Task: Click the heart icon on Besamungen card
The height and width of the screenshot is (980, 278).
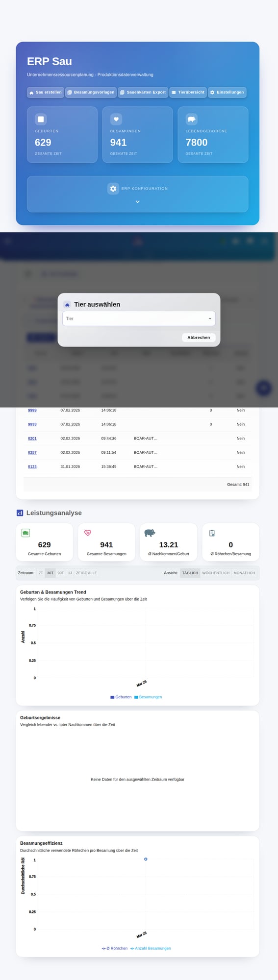Action: coord(116,119)
